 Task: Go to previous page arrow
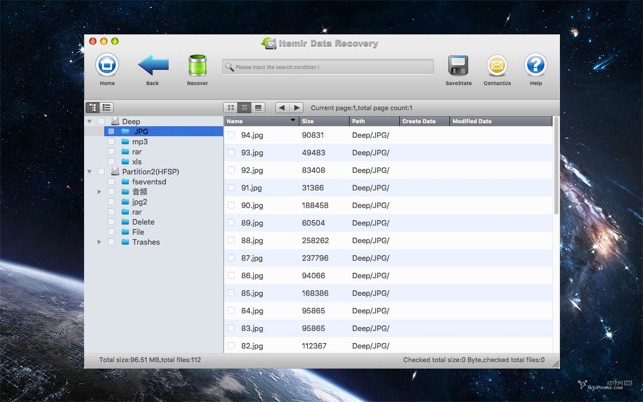tap(282, 107)
